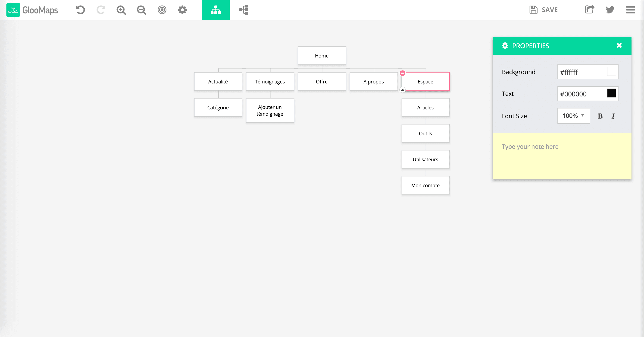Select the A propos node
Screen dimensions: 644x337
pos(373,82)
